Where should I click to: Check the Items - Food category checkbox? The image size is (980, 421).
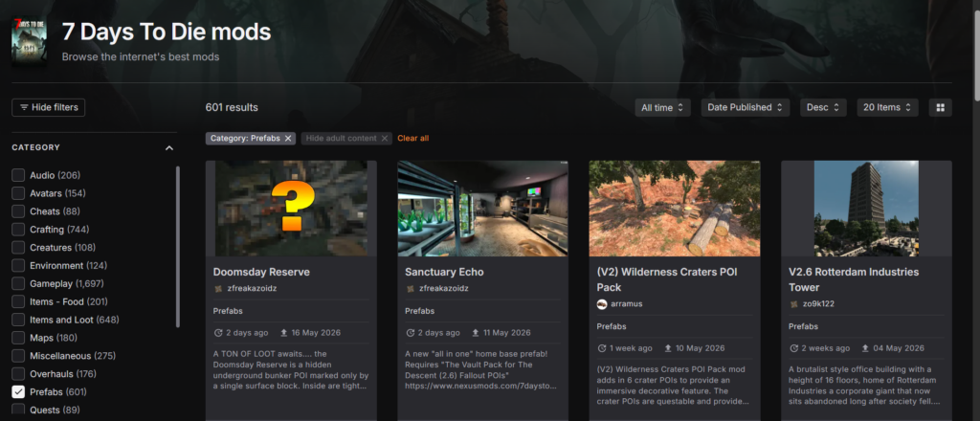(18, 301)
